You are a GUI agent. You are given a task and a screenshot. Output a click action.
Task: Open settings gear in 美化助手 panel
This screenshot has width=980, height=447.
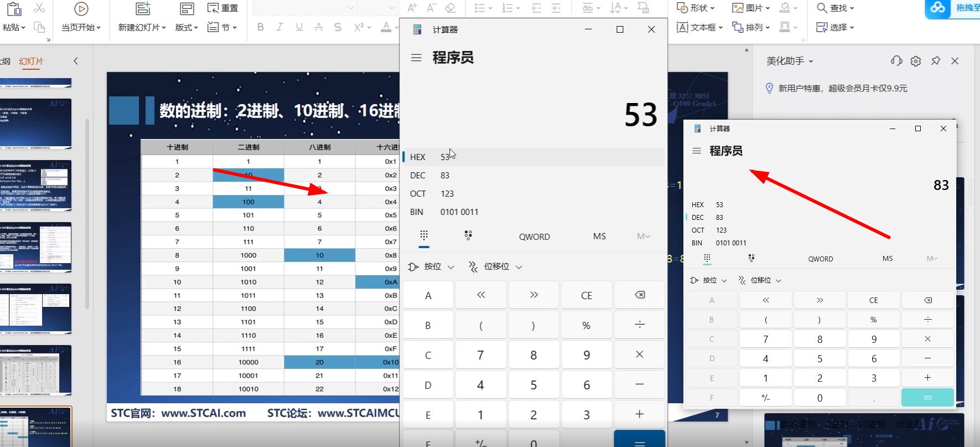[x=916, y=61]
